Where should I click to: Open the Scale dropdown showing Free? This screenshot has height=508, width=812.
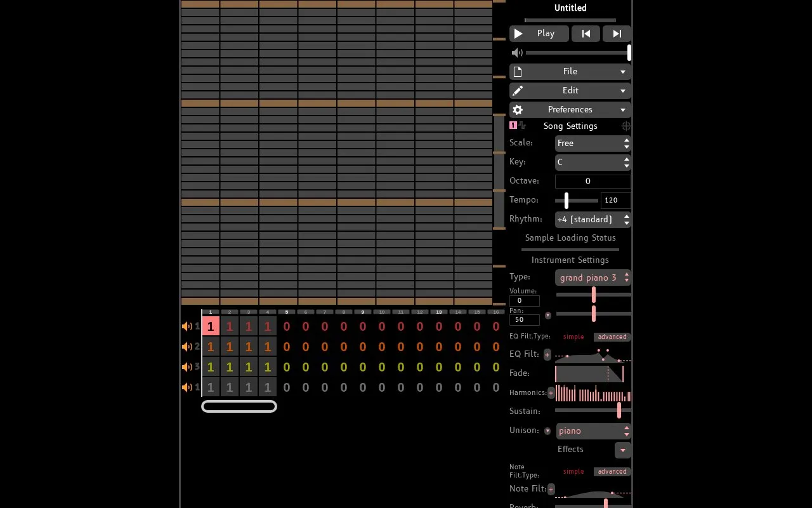(x=593, y=144)
